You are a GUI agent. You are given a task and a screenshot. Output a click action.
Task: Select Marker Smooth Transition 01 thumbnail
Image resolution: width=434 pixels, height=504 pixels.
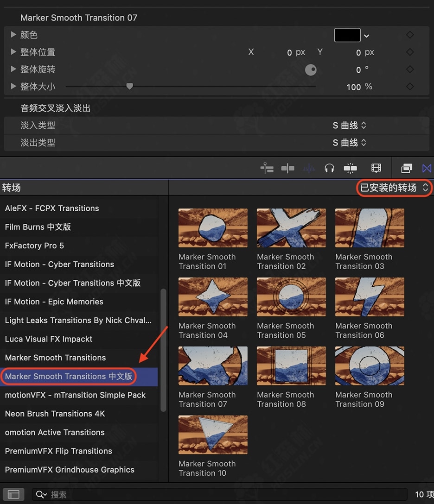tap(213, 228)
